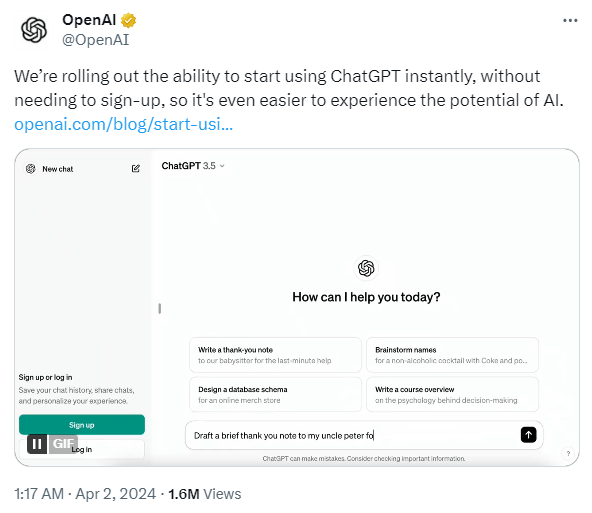Click the new chat compose pencil icon
The height and width of the screenshot is (513, 592).
click(x=136, y=168)
